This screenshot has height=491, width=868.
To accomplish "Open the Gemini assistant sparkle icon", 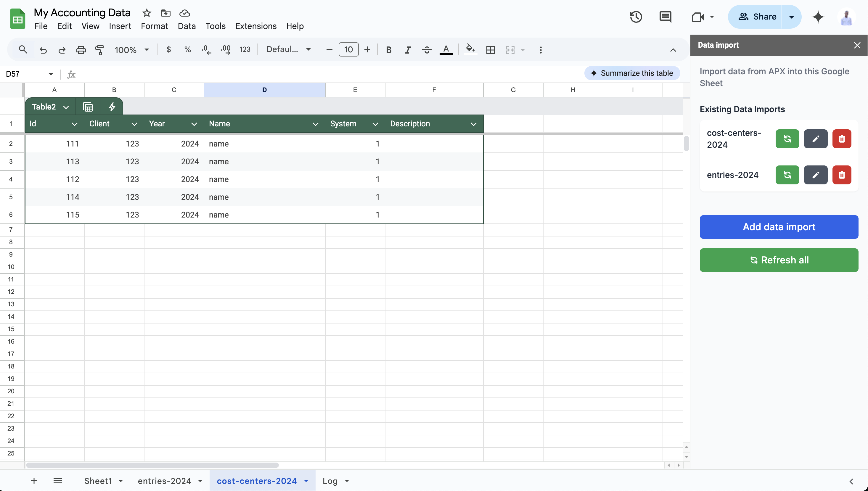I will [818, 17].
